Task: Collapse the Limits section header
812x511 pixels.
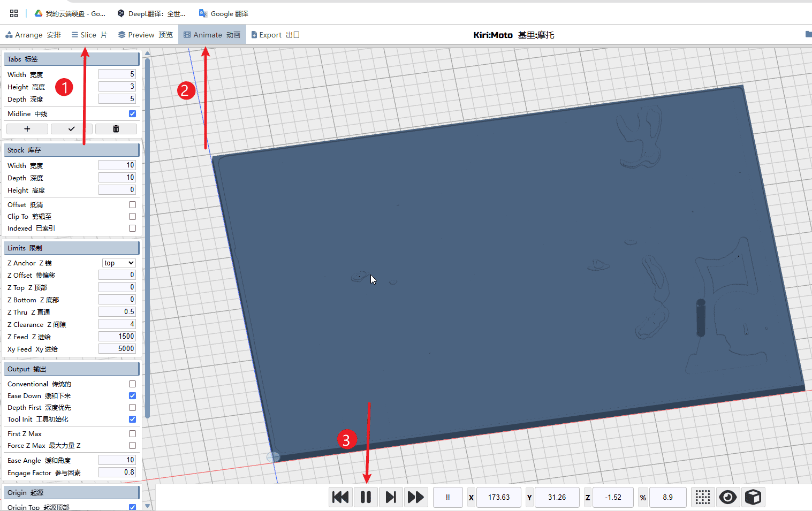Action: (x=71, y=248)
